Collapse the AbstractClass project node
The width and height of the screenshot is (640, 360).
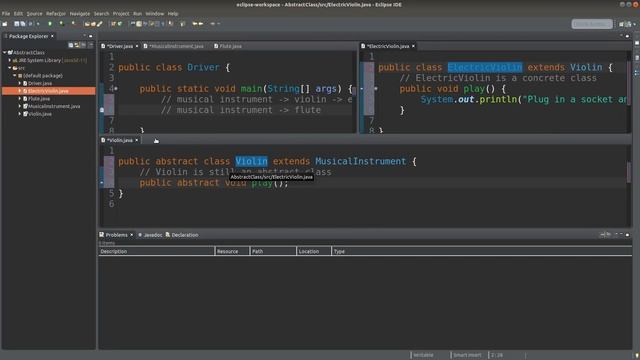(x=4, y=52)
